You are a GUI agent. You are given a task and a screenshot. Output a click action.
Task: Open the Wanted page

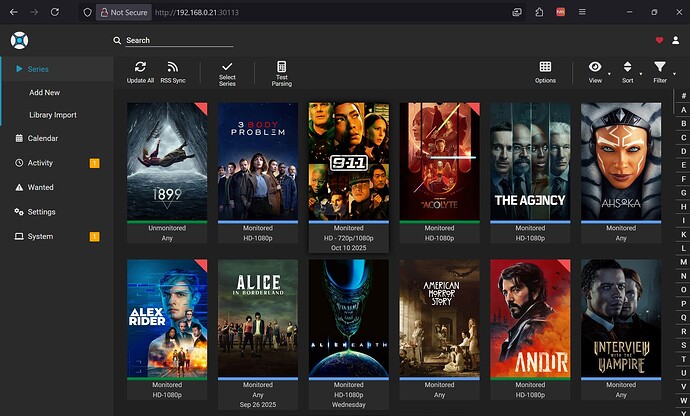pyautogui.click(x=40, y=188)
